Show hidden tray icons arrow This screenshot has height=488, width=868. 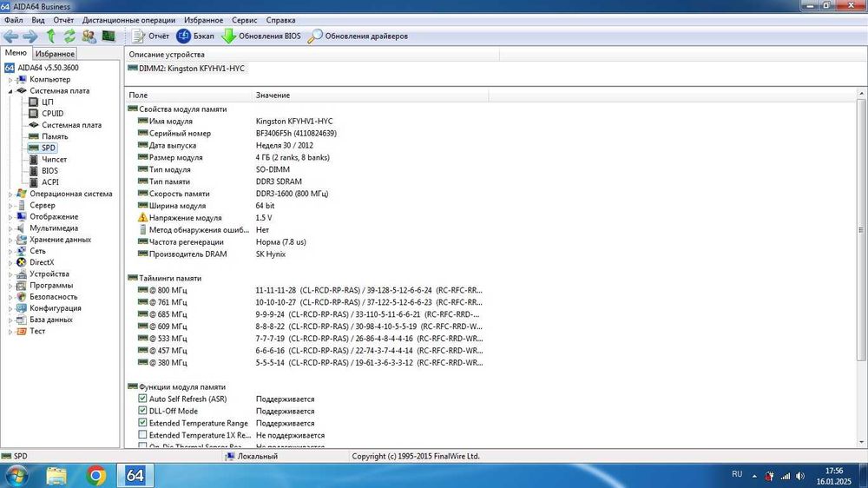[x=754, y=476]
